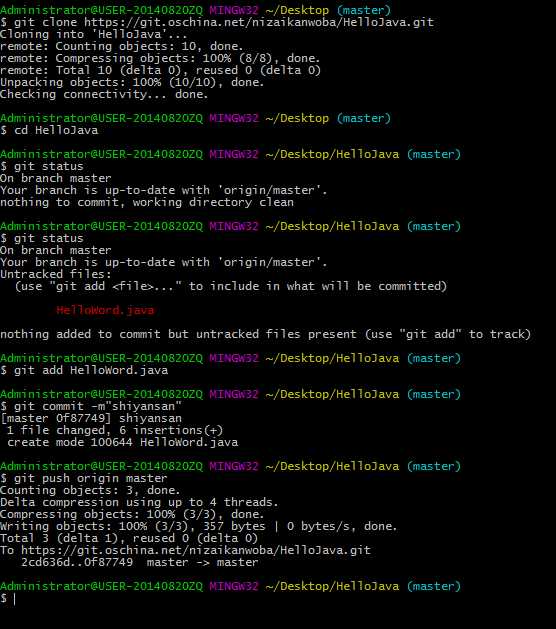Click the 'Checking connectivity... done.' line
Viewport: 556px width, 629px height.
click(104, 94)
